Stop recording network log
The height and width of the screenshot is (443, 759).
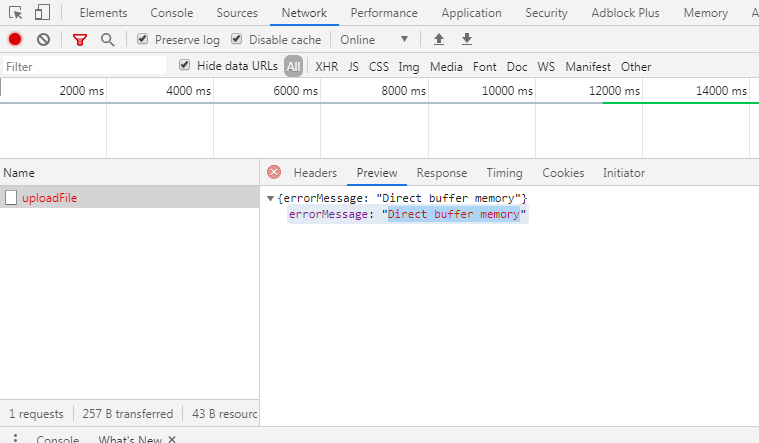(x=15, y=40)
